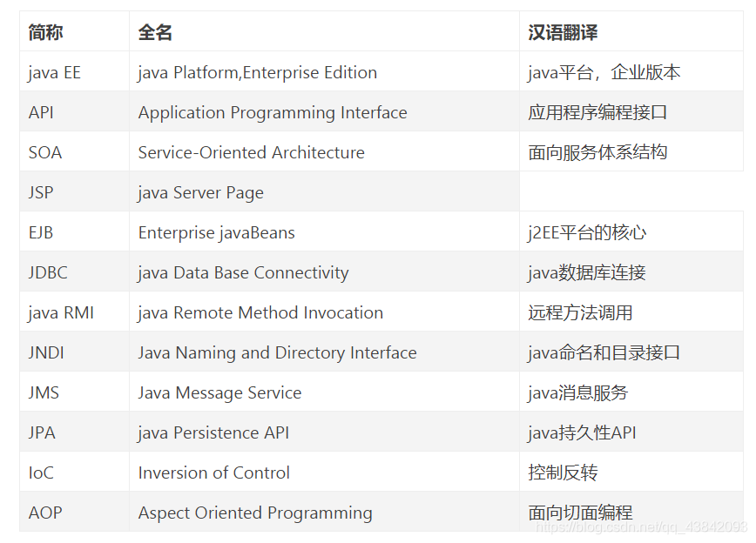Click the 全名 column header
Image resolution: width=756 pixels, height=543 pixels.
[x=324, y=31]
